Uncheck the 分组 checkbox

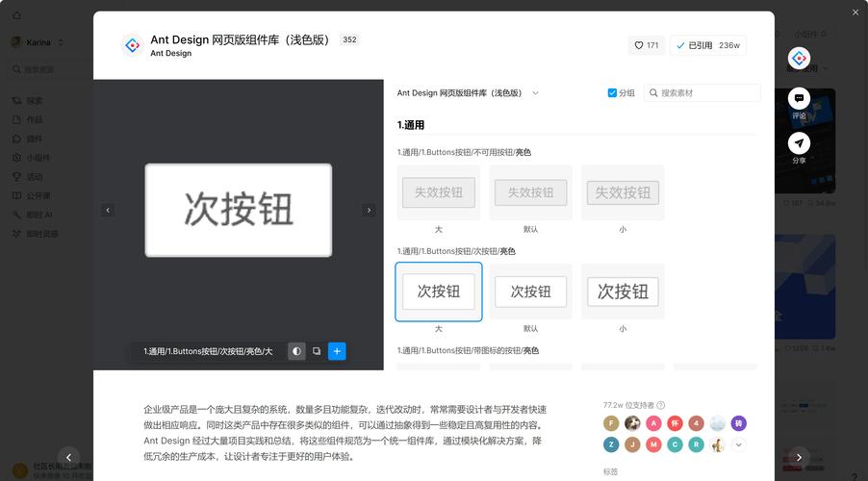click(612, 93)
